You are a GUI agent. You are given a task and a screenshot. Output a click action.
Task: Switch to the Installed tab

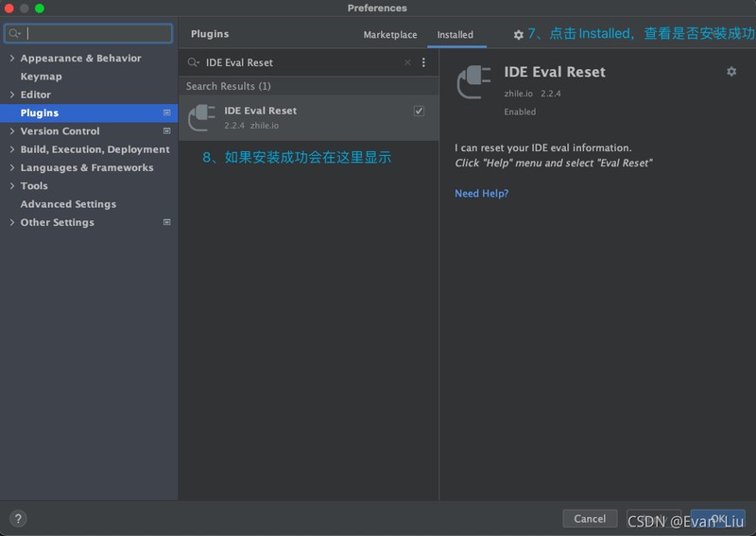tap(455, 35)
